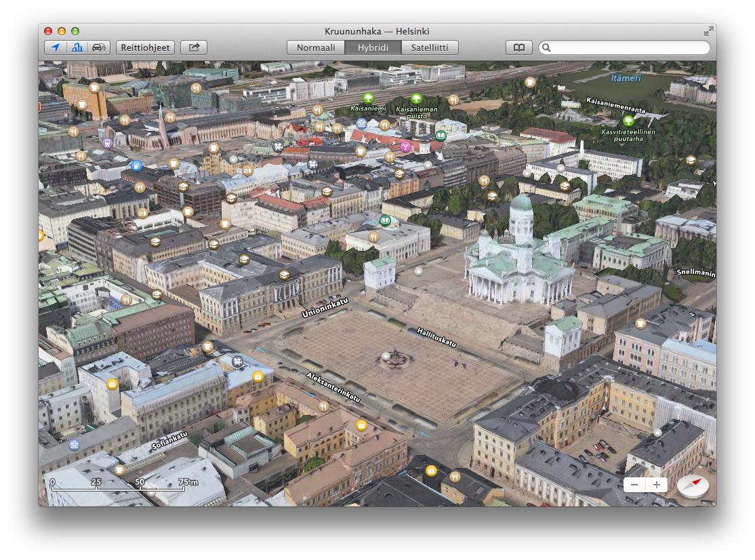755x560 pixels.
Task: Click the share arrow button
Action: click(194, 47)
